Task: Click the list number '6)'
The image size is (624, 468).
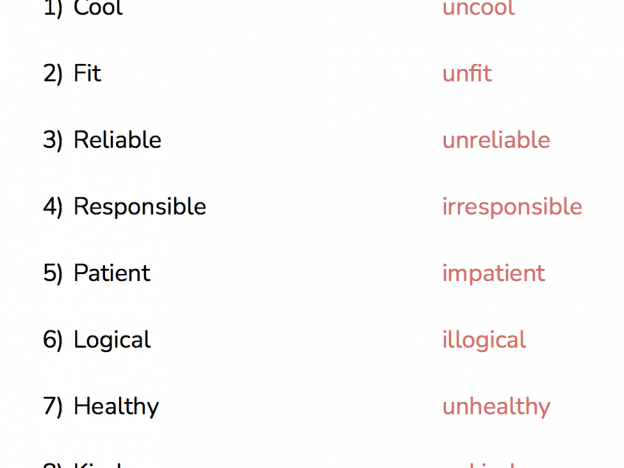Action: pyautogui.click(x=53, y=340)
